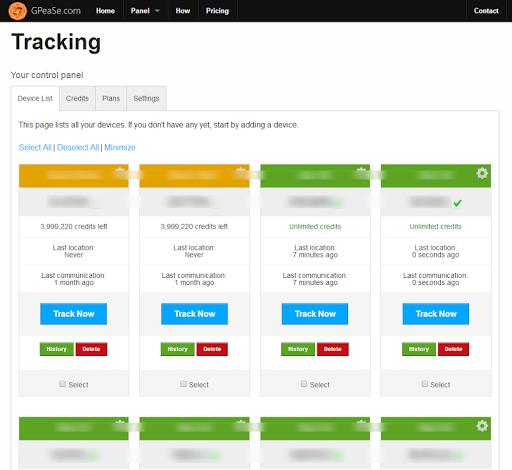Minimize the device cards view

[x=120, y=147]
